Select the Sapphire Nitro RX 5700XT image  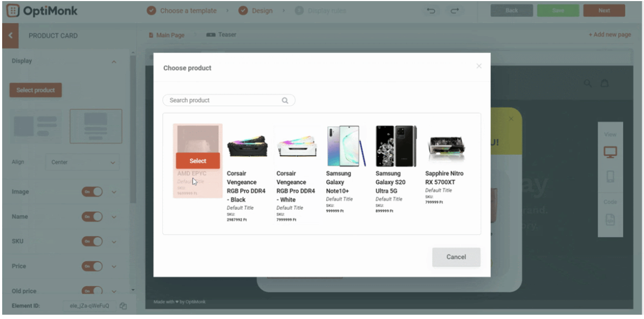point(446,147)
